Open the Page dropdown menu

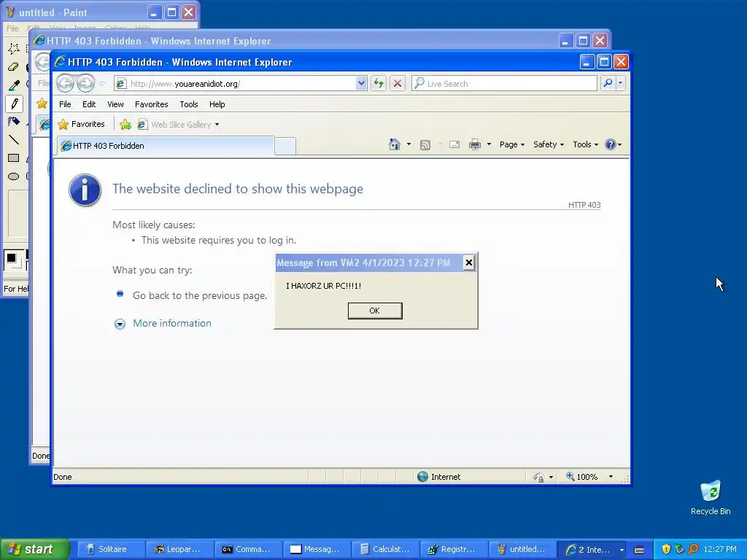click(x=512, y=144)
